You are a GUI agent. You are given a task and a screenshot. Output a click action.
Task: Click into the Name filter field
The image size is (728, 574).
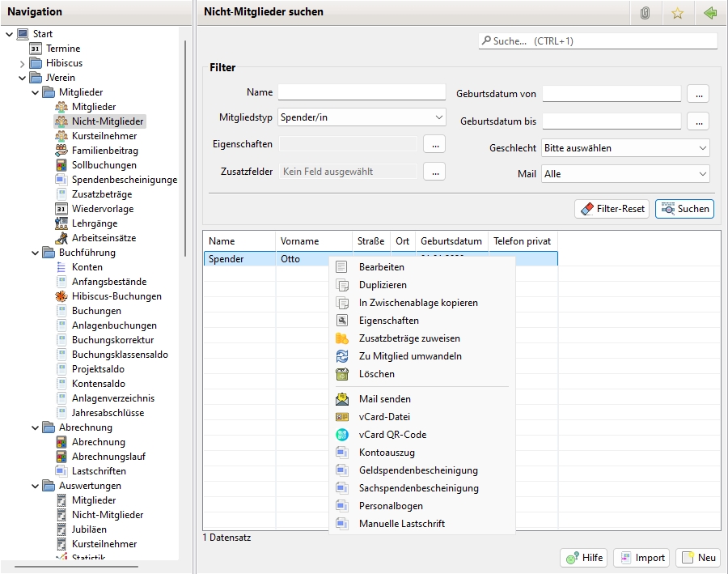coord(362,92)
